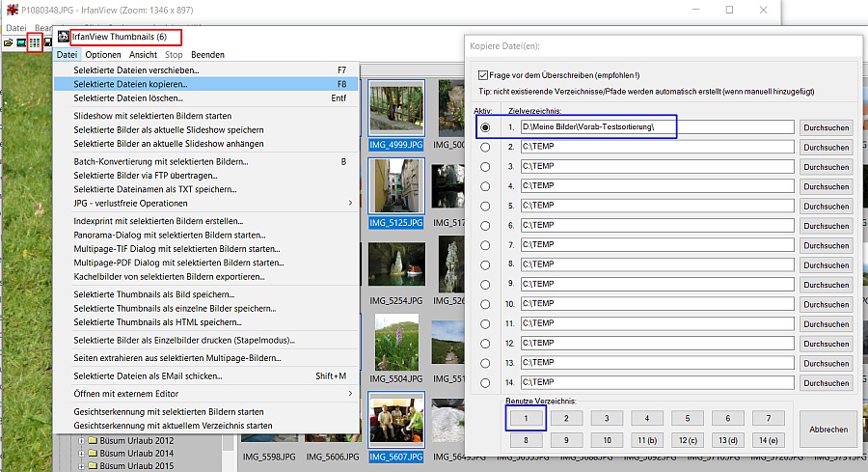This screenshot has height=472, width=868.
Task: Click the Slideshow toolbar icon
Action: (x=21, y=42)
